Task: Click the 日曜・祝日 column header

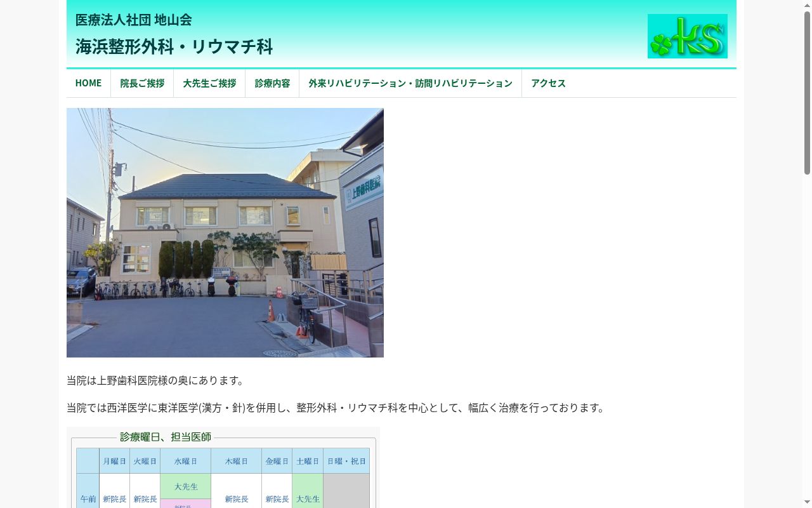Action: pos(346,461)
